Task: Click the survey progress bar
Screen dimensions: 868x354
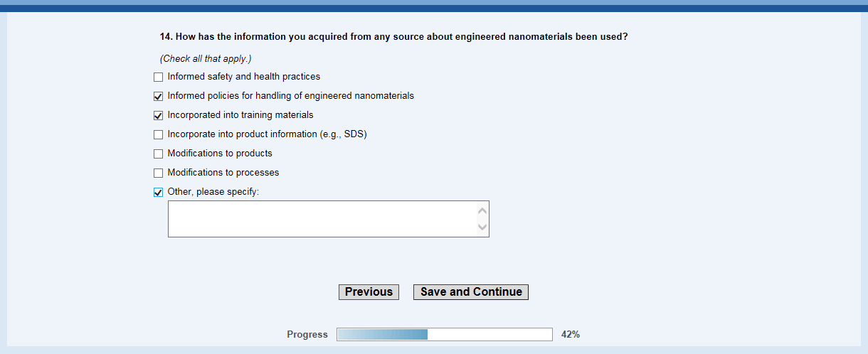Action: tap(444, 335)
